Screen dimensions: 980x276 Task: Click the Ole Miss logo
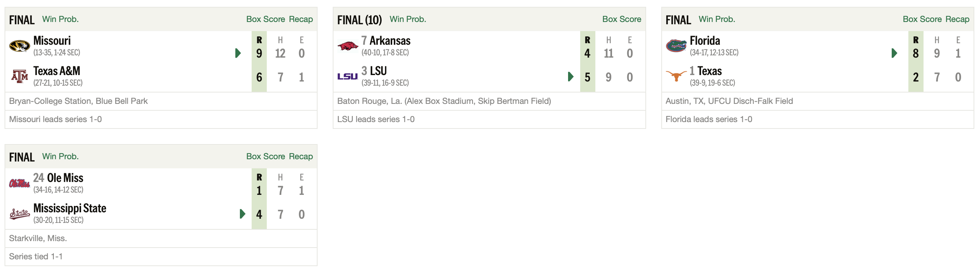coord(19,183)
